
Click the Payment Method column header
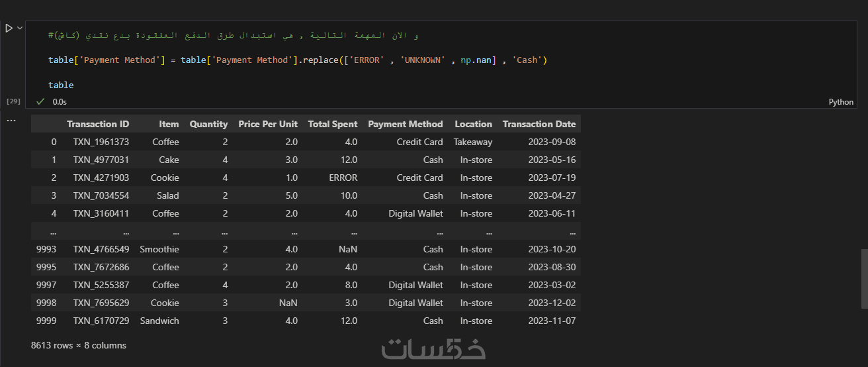click(406, 124)
